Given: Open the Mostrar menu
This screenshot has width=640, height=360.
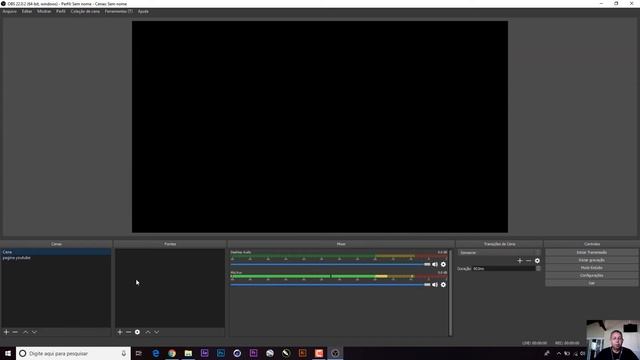Looking at the screenshot, I should click(44, 11).
